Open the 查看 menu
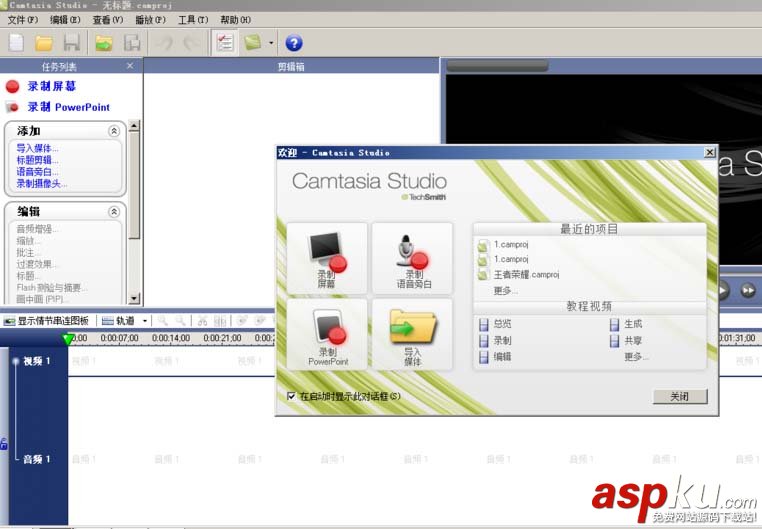762x529 pixels. (x=108, y=20)
